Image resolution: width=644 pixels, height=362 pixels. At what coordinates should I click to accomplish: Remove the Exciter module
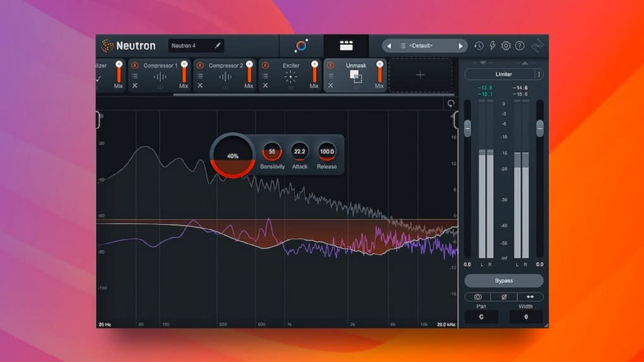click(x=265, y=85)
